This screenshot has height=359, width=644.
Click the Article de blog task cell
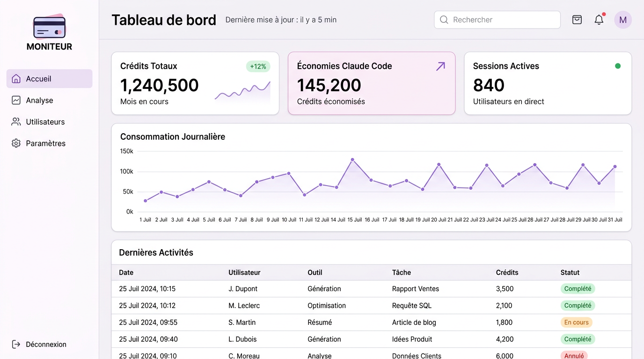point(414,323)
